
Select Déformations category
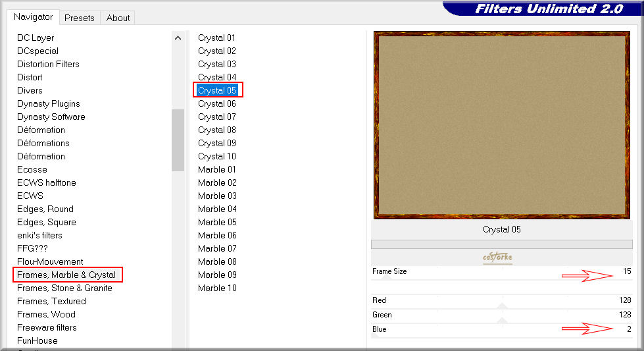[43, 143]
